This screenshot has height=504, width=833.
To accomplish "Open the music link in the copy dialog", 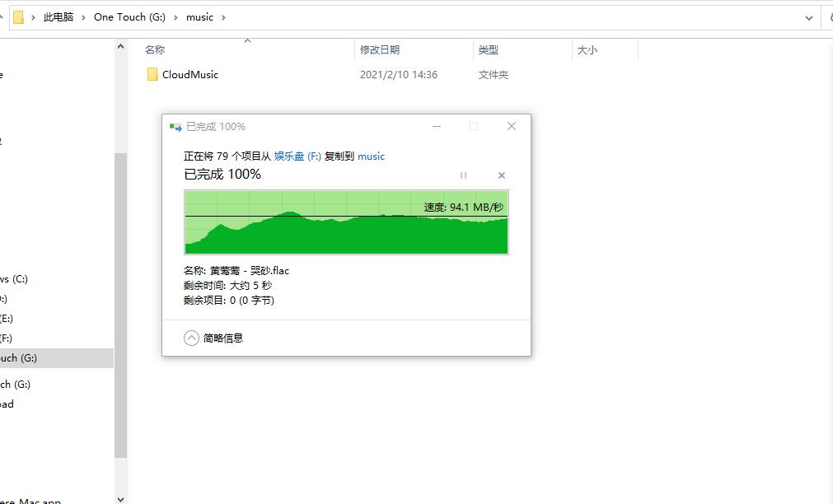I will pos(371,156).
